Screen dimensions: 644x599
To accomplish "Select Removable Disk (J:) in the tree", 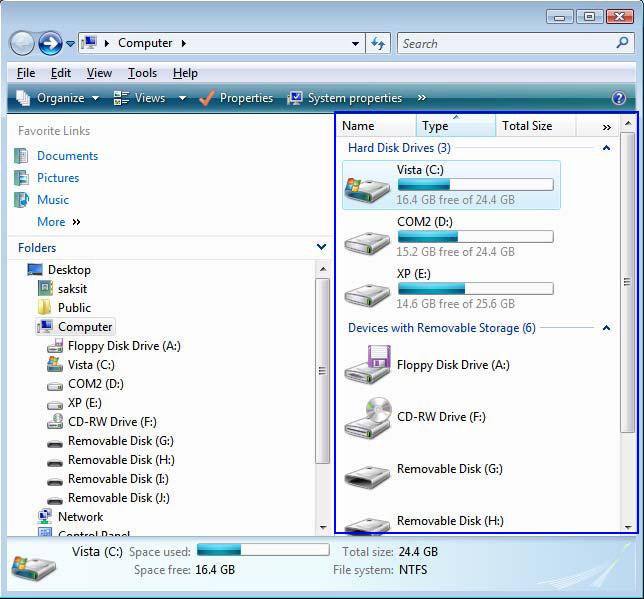I will [119, 498].
